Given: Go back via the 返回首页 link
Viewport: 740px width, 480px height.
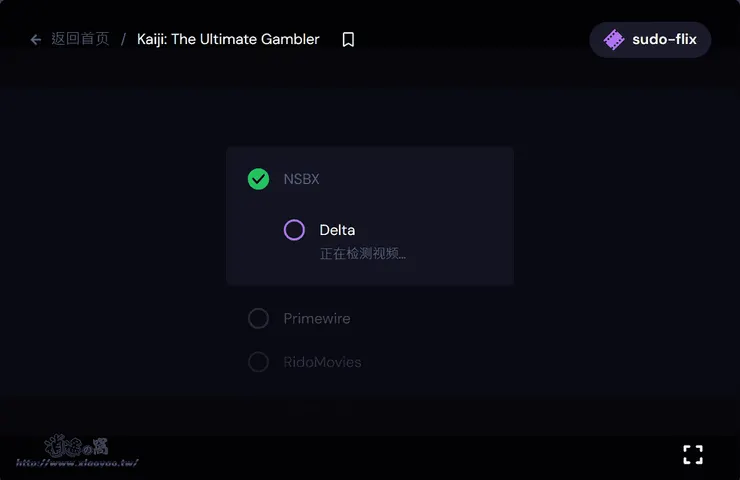Looking at the screenshot, I should (x=80, y=40).
